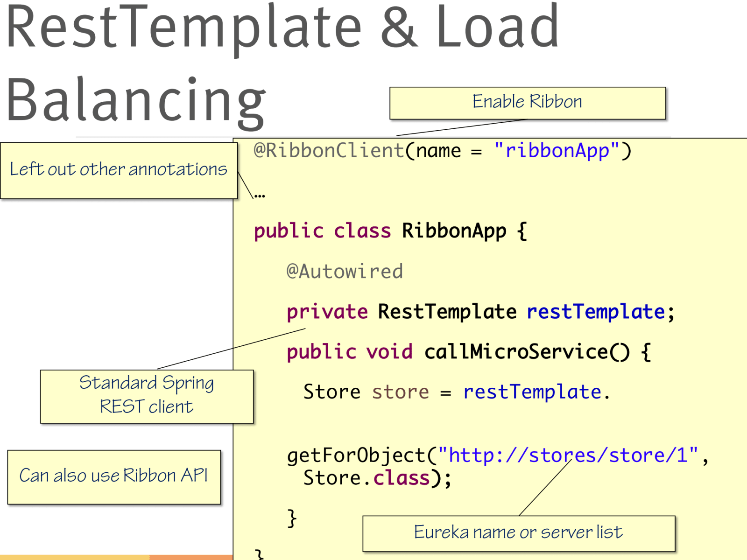Select the 'Standard Spring REST client' callout
The image size is (747, 560).
tap(147, 397)
